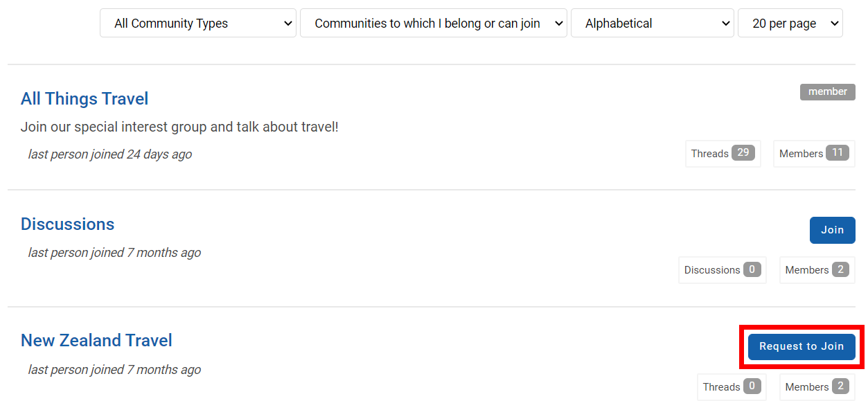Open the All Community Types dropdown
Image resolution: width=868 pixels, height=410 pixels.
198,24
